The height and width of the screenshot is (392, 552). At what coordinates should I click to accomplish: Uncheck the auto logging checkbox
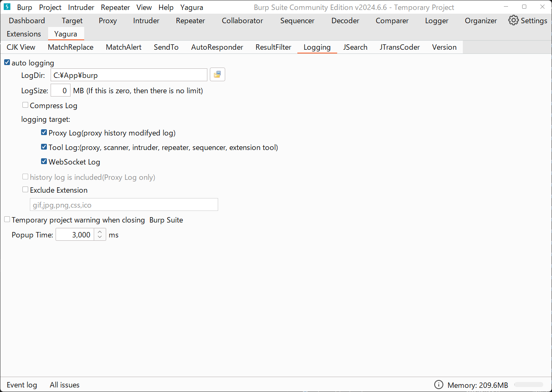7,62
